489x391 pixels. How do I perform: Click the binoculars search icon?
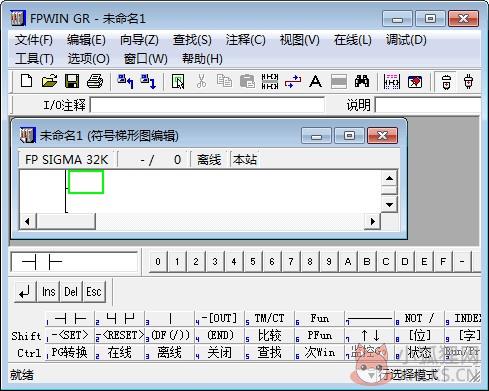pos(362,81)
